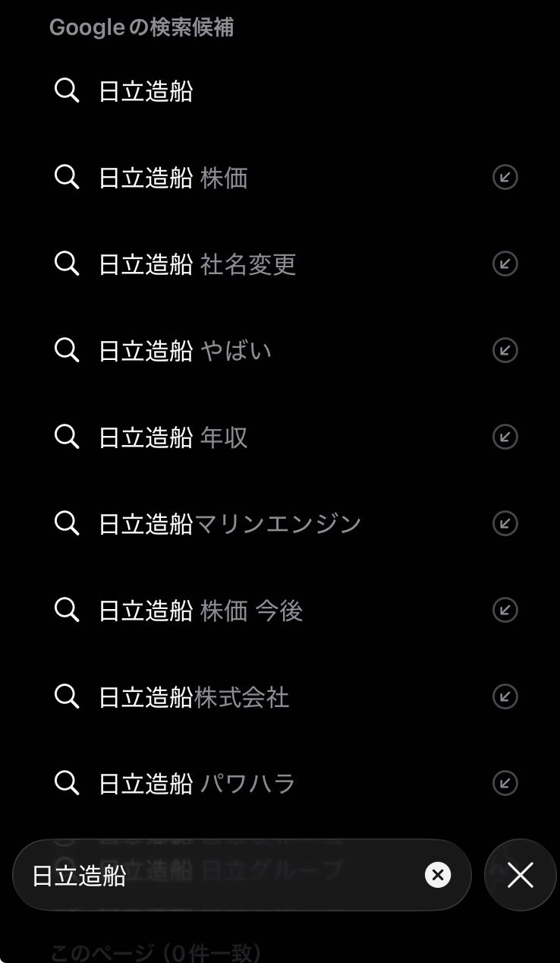Select the first suggestion 日立造船

coord(146,91)
